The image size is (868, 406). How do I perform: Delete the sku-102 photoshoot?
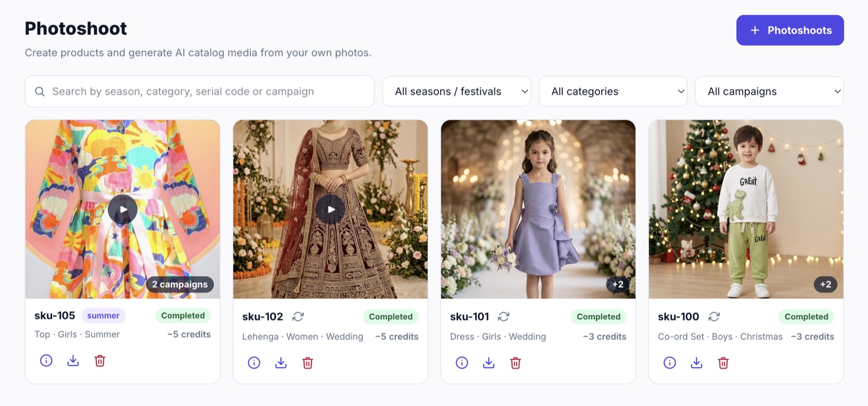pos(308,363)
